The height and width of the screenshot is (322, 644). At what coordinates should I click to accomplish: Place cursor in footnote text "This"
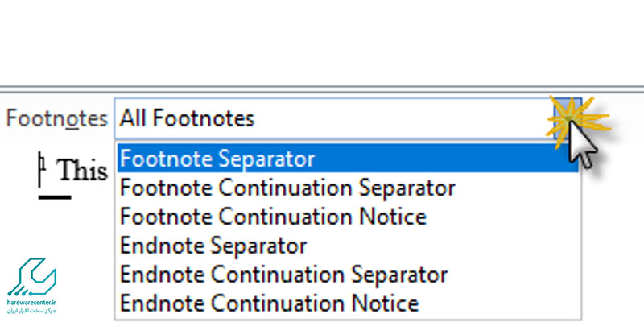(x=84, y=170)
